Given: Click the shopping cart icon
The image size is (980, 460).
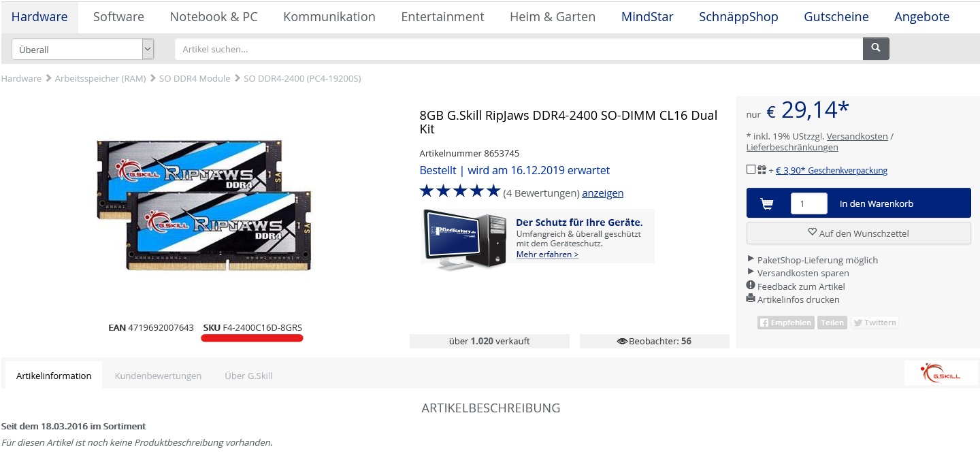Looking at the screenshot, I should [766, 203].
